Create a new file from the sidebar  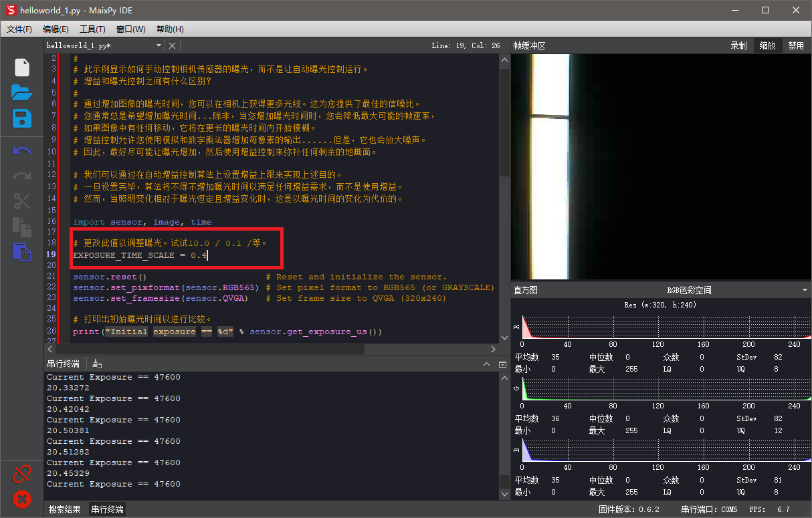click(x=21, y=67)
